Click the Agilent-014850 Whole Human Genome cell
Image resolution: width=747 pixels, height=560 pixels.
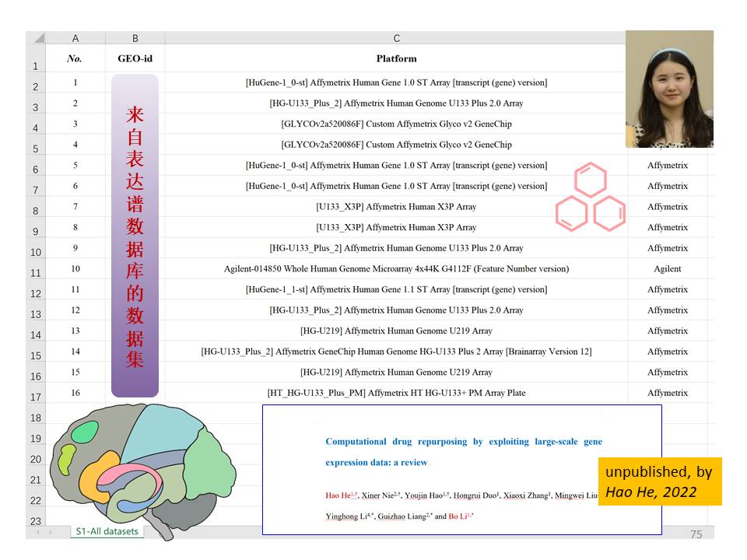[x=396, y=269]
